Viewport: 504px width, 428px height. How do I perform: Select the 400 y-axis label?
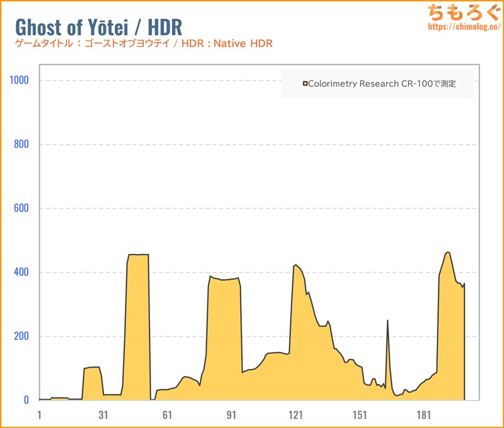pyautogui.click(x=21, y=272)
